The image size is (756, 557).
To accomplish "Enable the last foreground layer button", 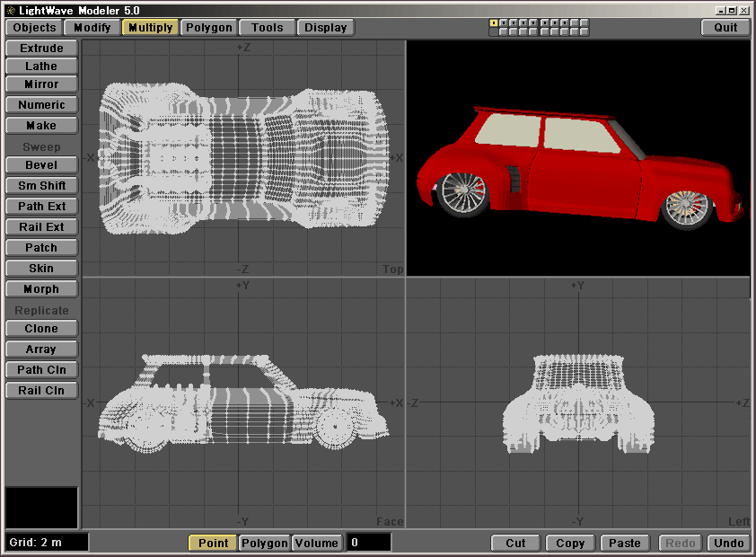I will tap(585, 22).
